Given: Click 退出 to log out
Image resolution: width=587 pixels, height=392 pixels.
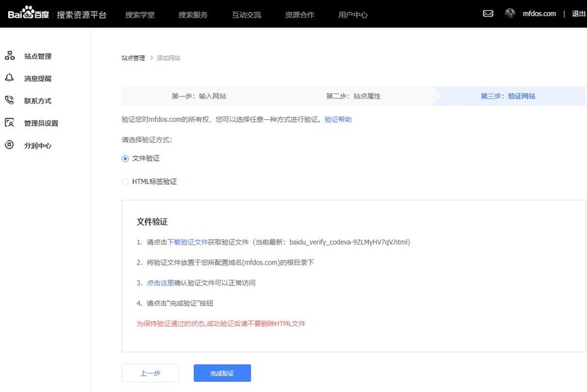Looking at the screenshot, I should pos(578,14).
